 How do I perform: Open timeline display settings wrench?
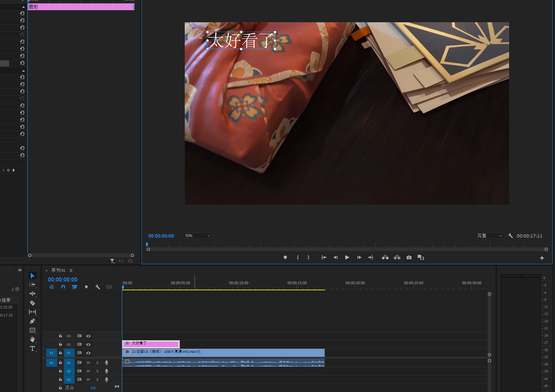pyautogui.click(x=98, y=287)
